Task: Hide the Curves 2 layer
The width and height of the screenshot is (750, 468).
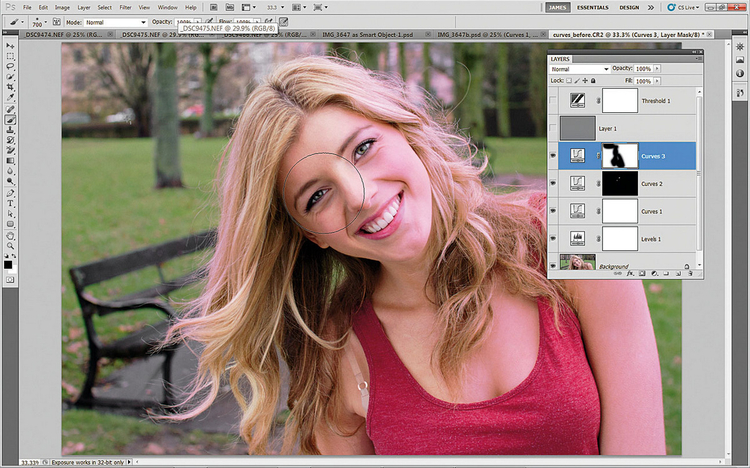Action: (553, 184)
